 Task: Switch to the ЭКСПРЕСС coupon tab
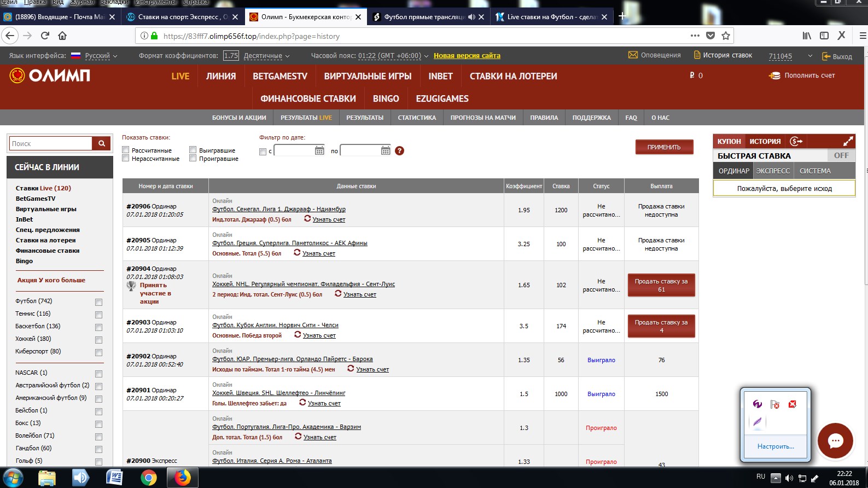(773, 171)
